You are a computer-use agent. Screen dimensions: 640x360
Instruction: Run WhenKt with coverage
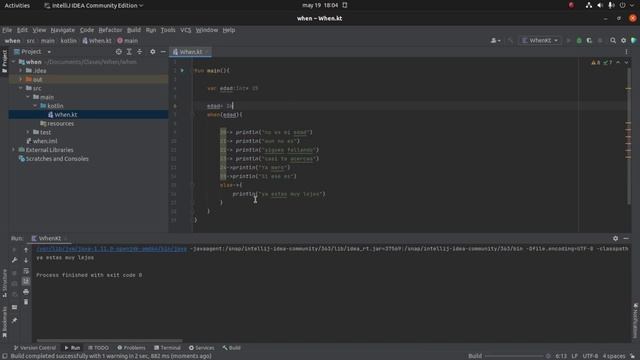(589, 40)
